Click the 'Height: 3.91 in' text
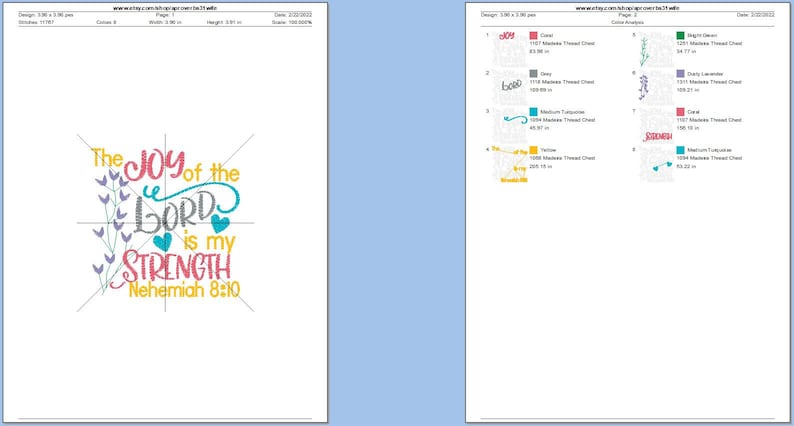Screen dimensions: 794x426 [x=224, y=22]
